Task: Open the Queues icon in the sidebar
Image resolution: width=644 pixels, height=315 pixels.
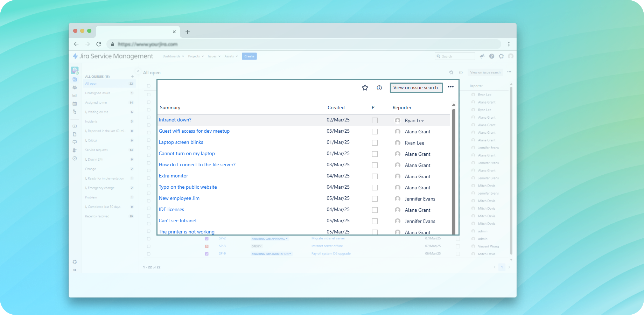Action: [75, 79]
